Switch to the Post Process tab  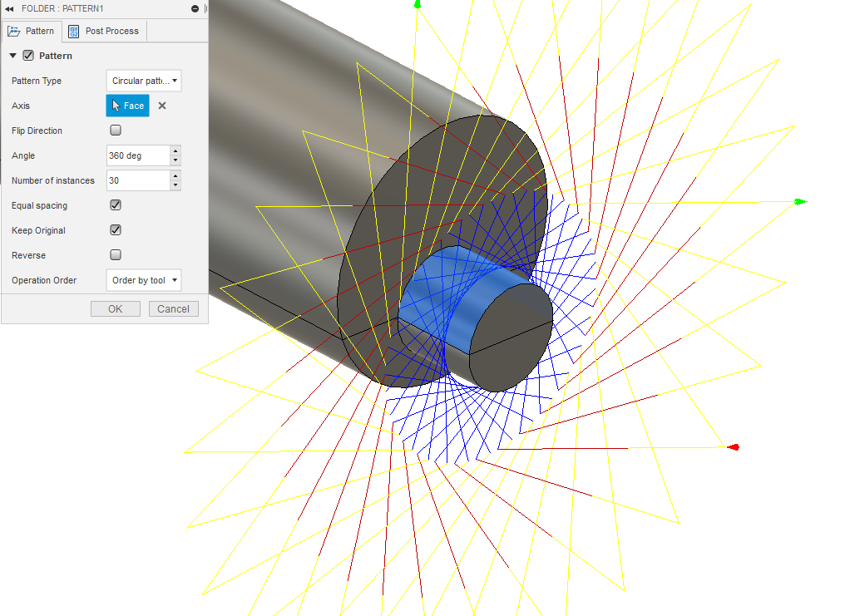click(x=111, y=31)
